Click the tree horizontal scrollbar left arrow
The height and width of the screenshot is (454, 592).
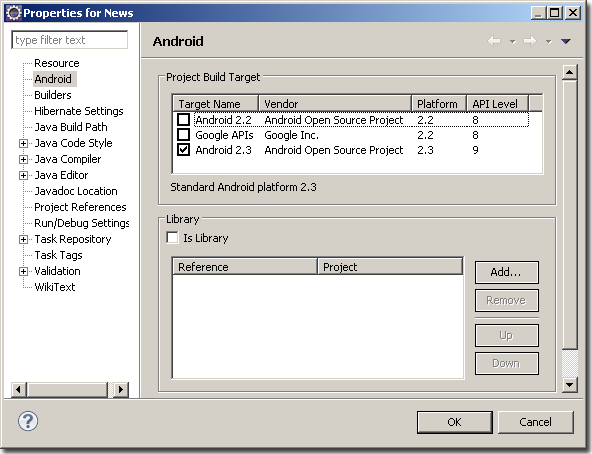click(x=19, y=389)
